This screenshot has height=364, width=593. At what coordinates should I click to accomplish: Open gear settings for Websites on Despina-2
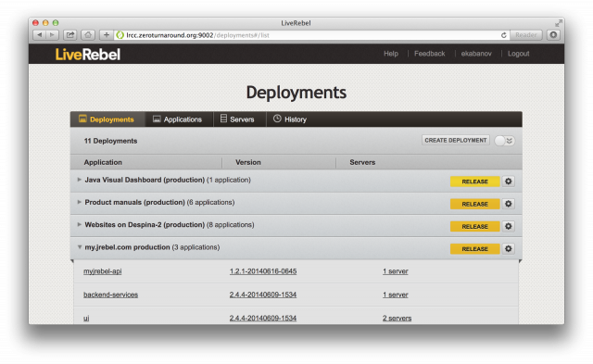(509, 226)
